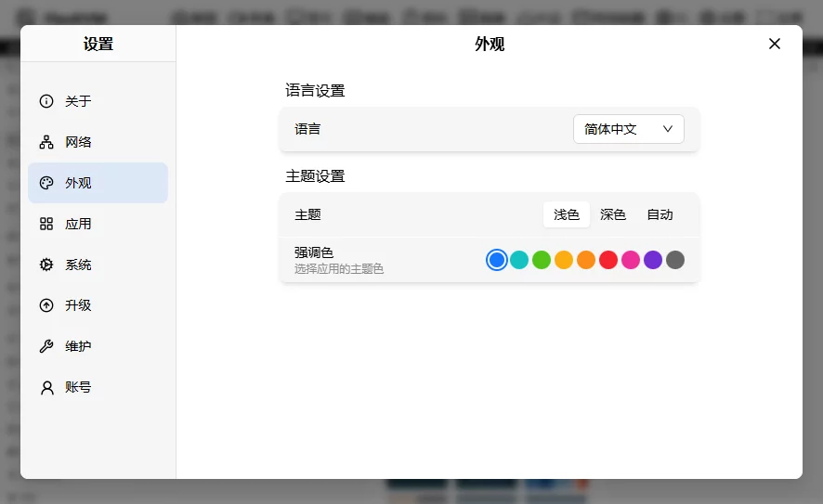Choose the teal accent color
This screenshot has width=823, height=504.
point(519,260)
